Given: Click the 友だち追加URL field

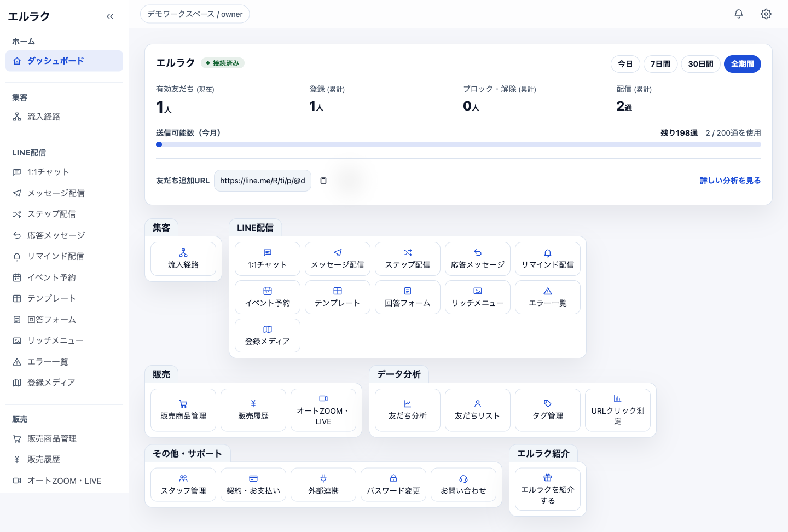Looking at the screenshot, I should 263,181.
